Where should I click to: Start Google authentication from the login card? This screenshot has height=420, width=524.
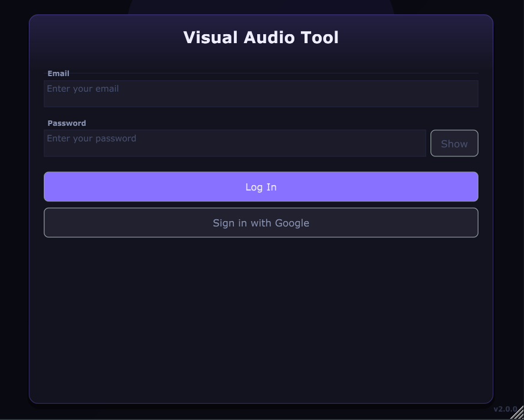(261, 222)
